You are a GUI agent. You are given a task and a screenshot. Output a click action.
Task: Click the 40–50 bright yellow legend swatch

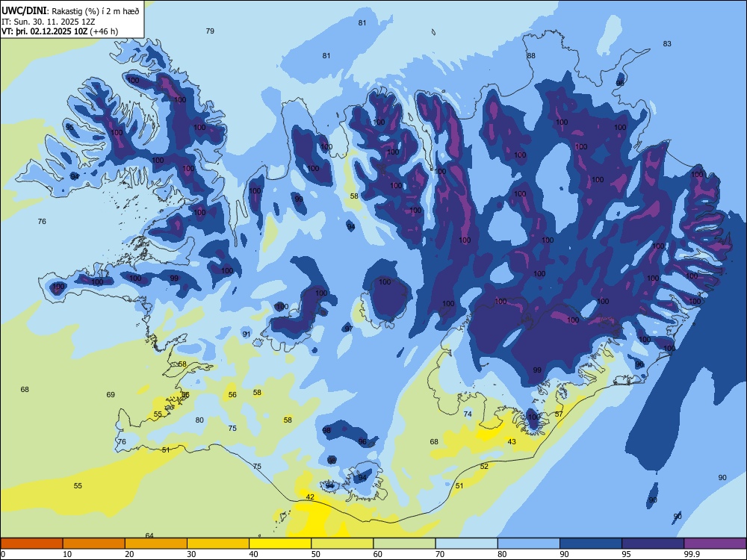280,544
